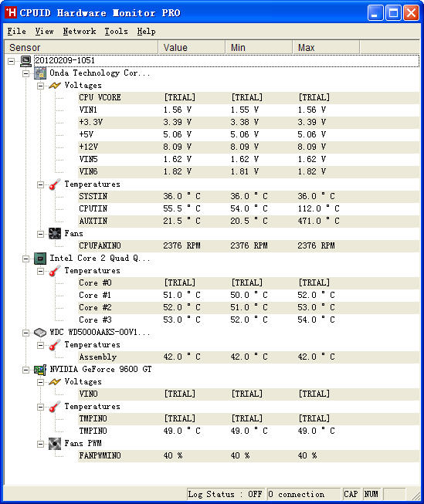The image size is (424, 504).
Task: Select the CPUFANIN0 fan row
Action: click(249, 246)
